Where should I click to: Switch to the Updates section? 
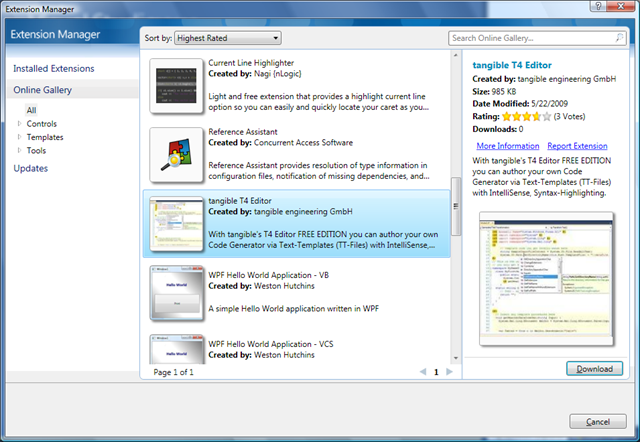(30, 168)
